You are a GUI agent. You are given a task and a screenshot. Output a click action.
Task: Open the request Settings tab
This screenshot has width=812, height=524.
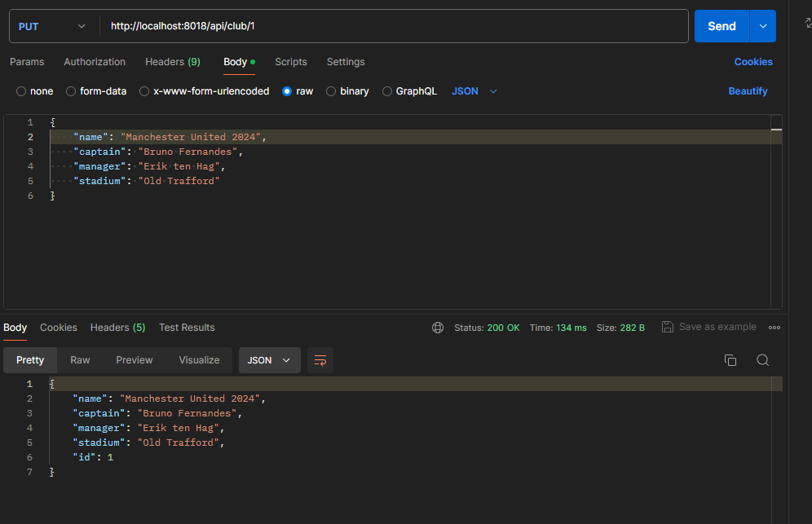346,62
